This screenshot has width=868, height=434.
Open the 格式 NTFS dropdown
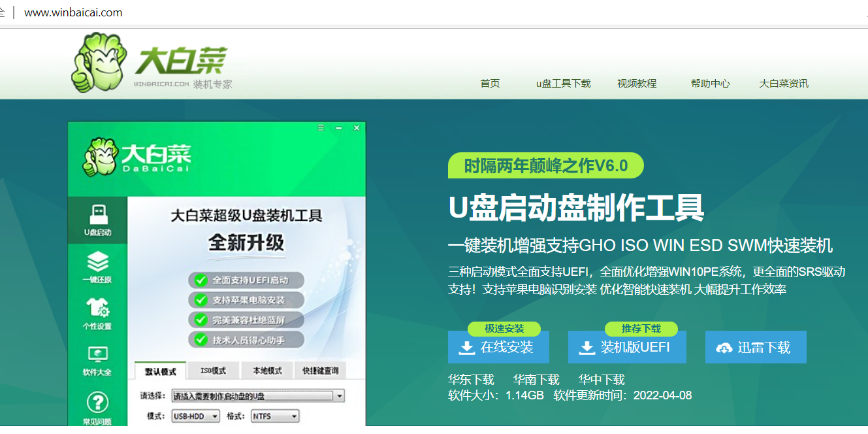(x=274, y=416)
